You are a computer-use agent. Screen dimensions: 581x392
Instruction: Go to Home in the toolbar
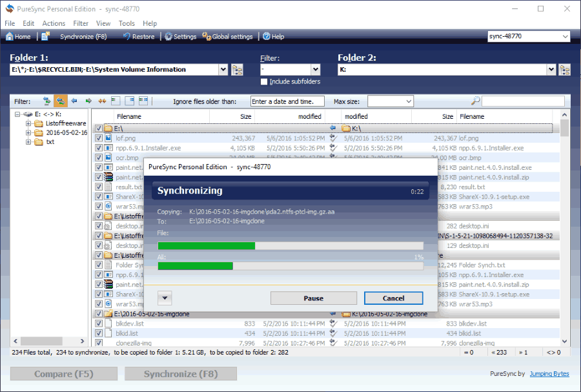pyautogui.click(x=18, y=36)
